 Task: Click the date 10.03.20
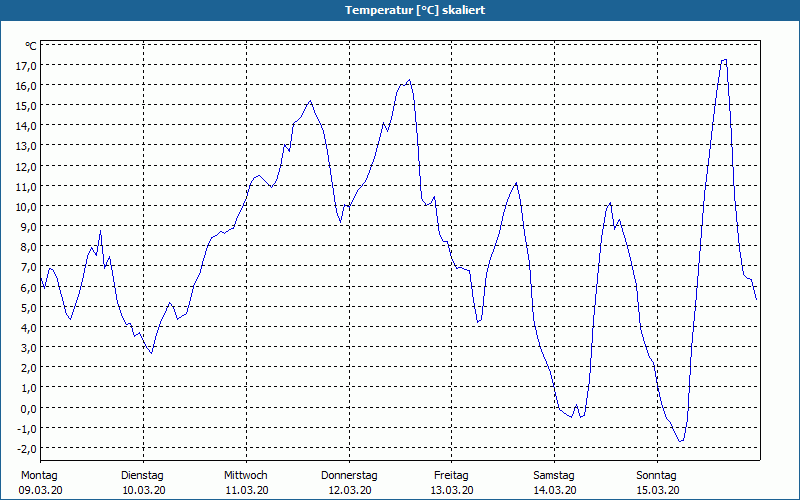pyautogui.click(x=143, y=490)
